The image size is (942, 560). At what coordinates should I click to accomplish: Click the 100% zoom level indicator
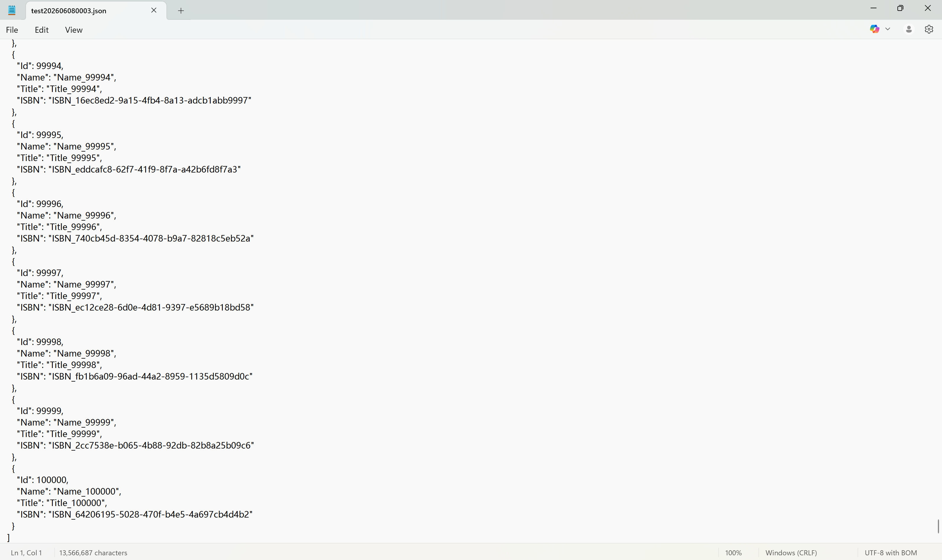pos(733,552)
